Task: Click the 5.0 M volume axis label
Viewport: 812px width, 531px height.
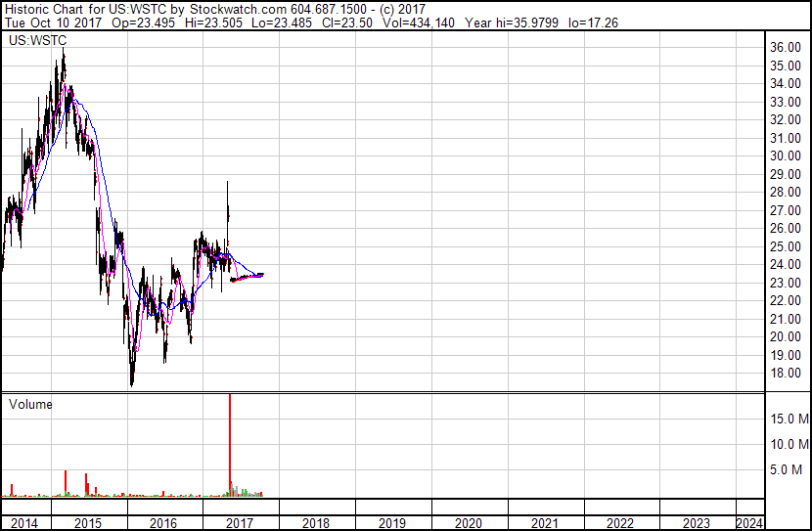Action: 787,469
